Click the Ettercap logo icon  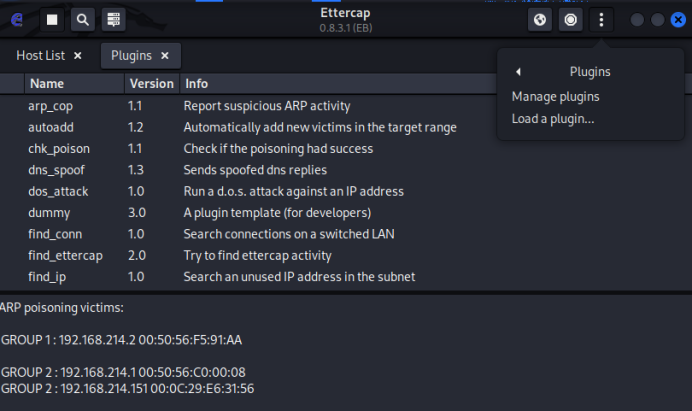(x=16, y=19)
